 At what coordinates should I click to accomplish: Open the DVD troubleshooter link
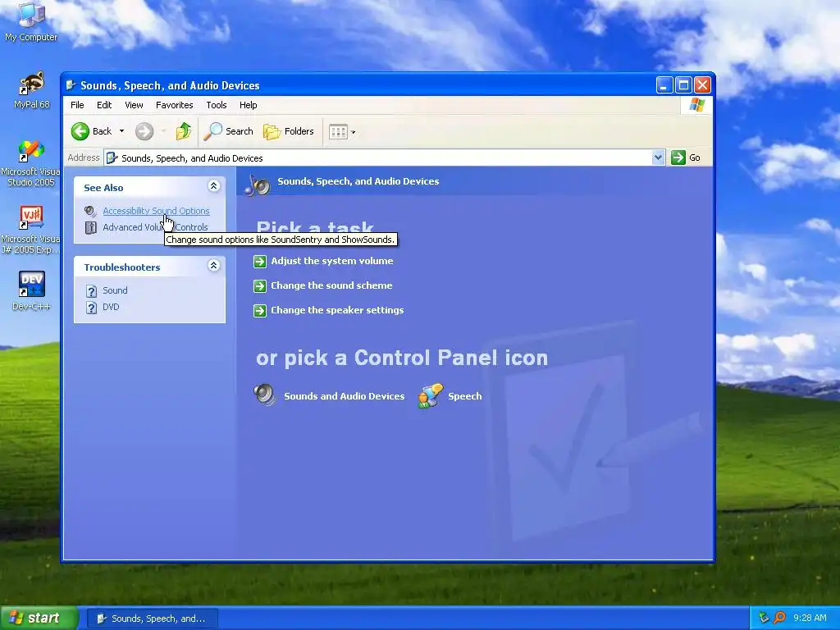tap(111, 307)
